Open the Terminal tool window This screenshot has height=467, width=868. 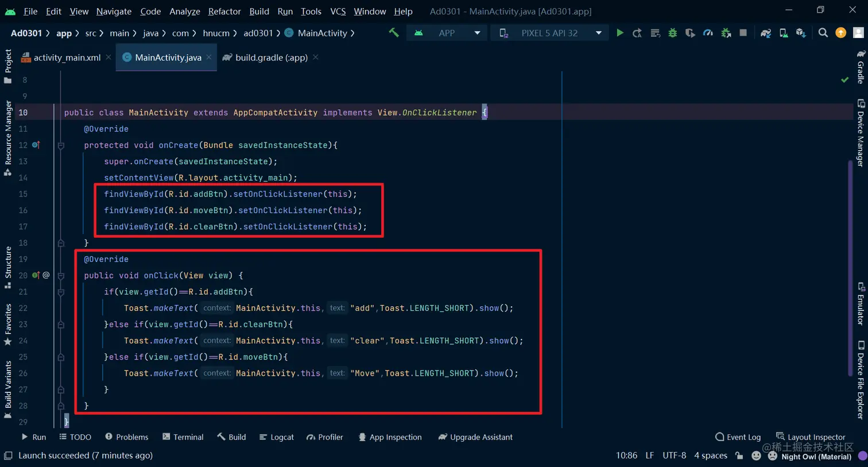click(183, 437)
